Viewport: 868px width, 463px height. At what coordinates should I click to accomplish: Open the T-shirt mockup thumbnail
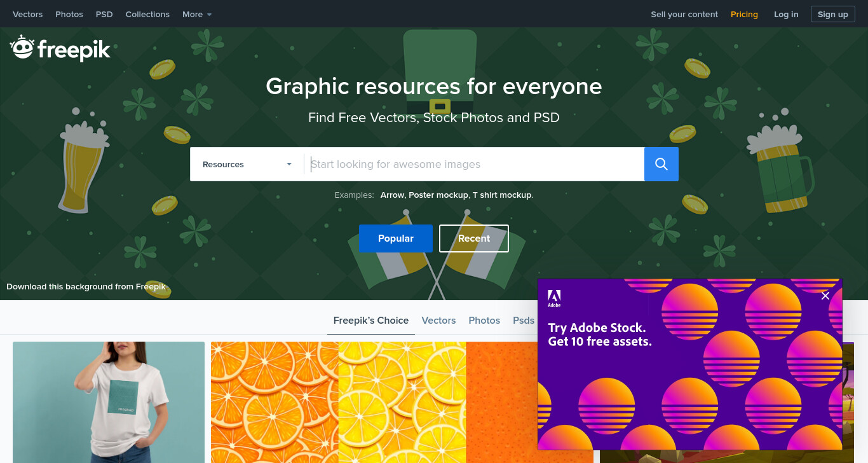pos(109,402)
